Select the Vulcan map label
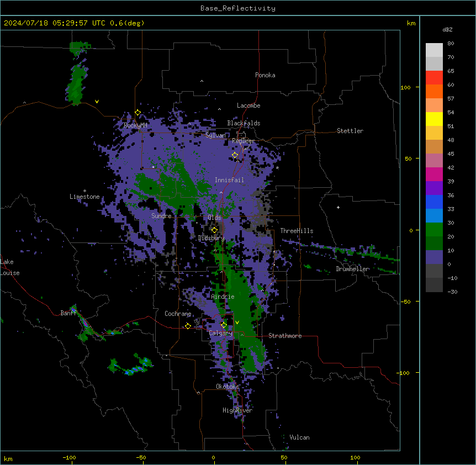Image resolution: width=476 pixels, height=465 pixels. coord(299,437)
